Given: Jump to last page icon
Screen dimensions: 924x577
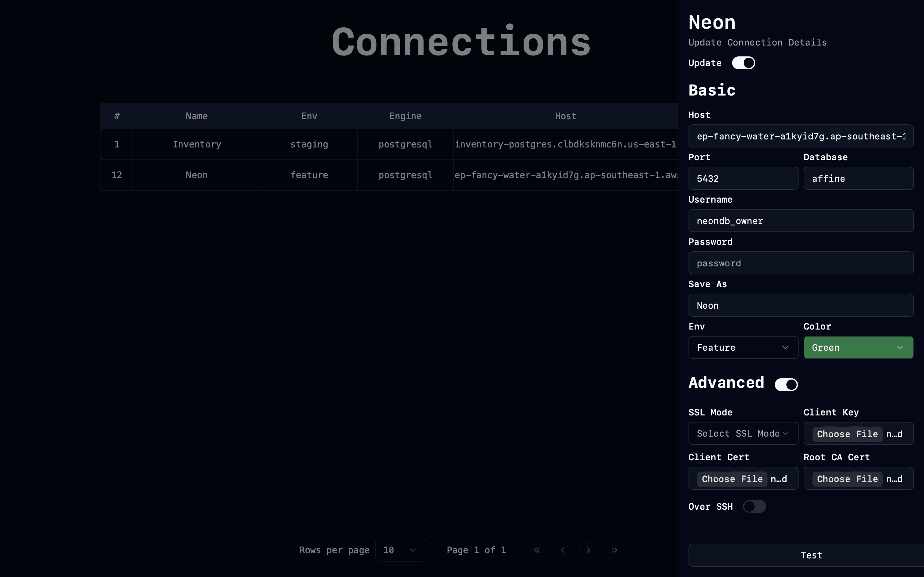Looking at the screenshot, I should (614, 550).
